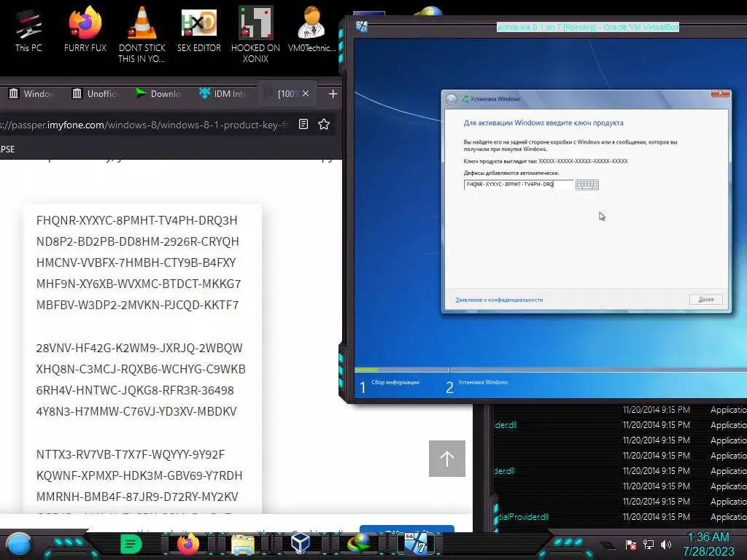Click key NTTX3-RV7VB-T7X7F-WQYYY-9Y92F

click(x=131, y=454)
